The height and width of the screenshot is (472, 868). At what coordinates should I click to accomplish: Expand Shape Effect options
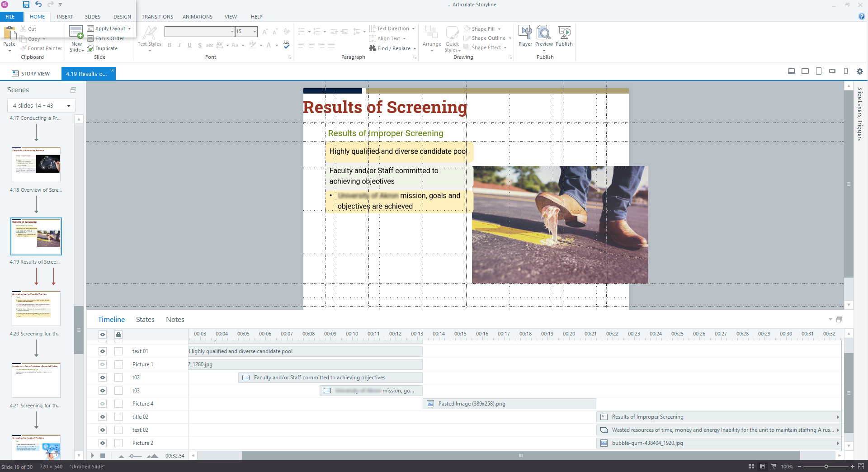505,47
